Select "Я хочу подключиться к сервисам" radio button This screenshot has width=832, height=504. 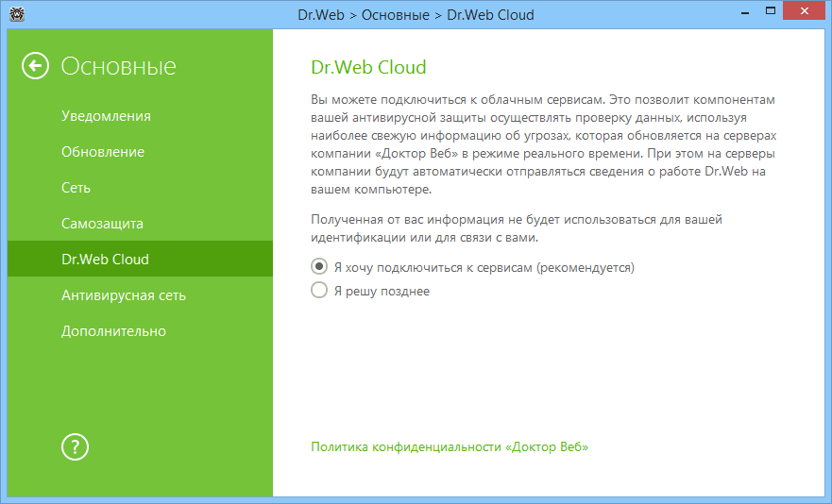tap(319, 267)
